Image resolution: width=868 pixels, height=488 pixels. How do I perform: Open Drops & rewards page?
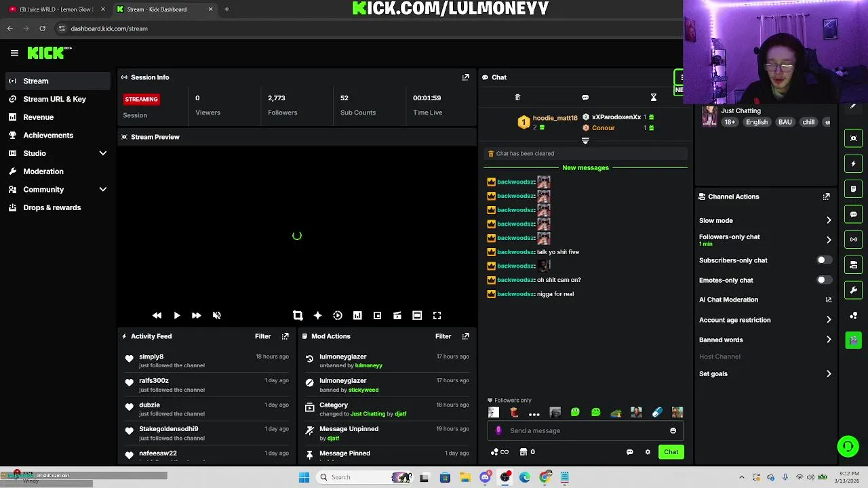(x=57, y=208)
